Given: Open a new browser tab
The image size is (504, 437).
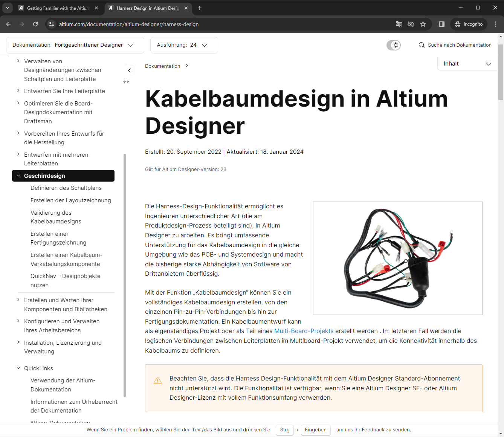Looking at the screenshot, I should (x=200, y=8).
